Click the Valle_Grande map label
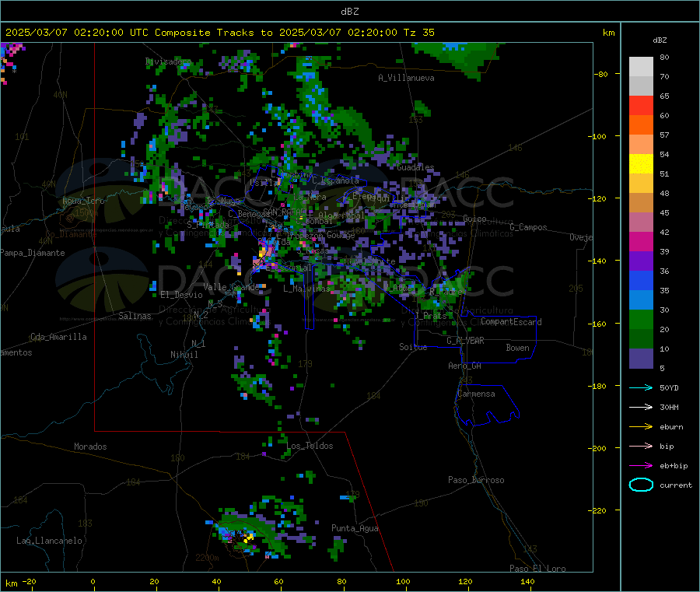The height and width of the screenshot is (592, 700). 231,286
